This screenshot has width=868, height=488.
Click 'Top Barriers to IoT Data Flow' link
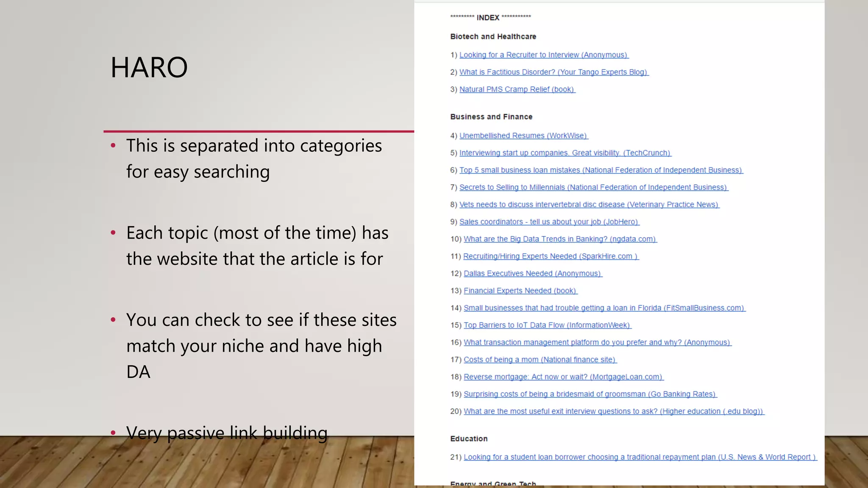pyautogui.click(x=548, y=325)
